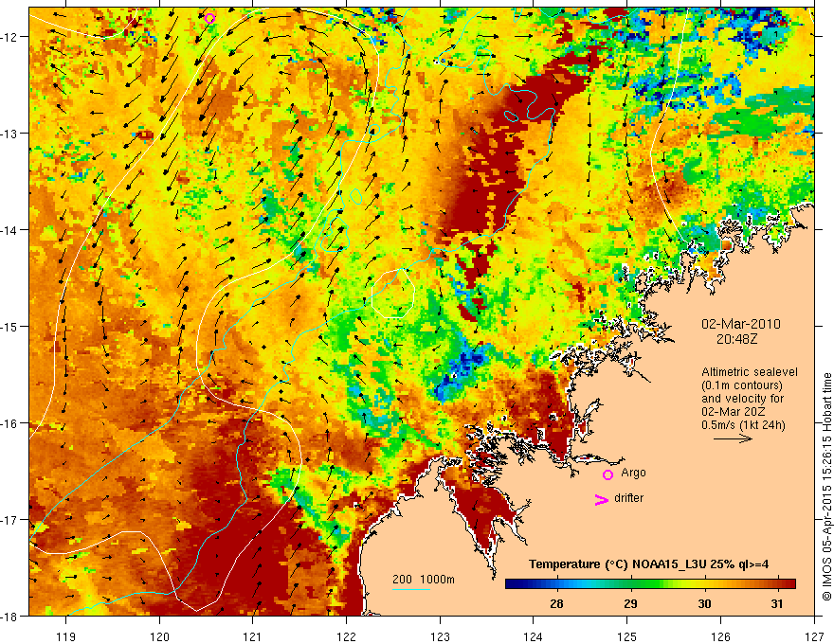Click the '200 1000m' depth contour label
This screenshot has height=644, width=834.
pos(424,580)
